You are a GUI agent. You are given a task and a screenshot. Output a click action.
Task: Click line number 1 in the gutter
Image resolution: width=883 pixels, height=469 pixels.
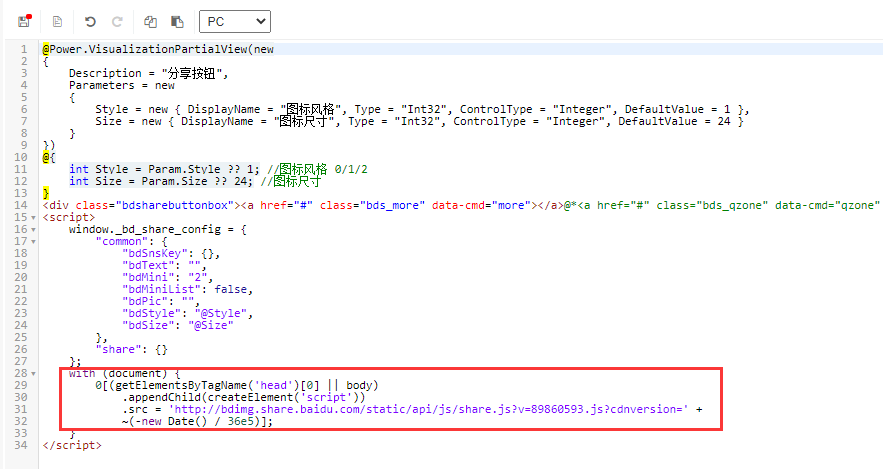[x=22, y=49]
